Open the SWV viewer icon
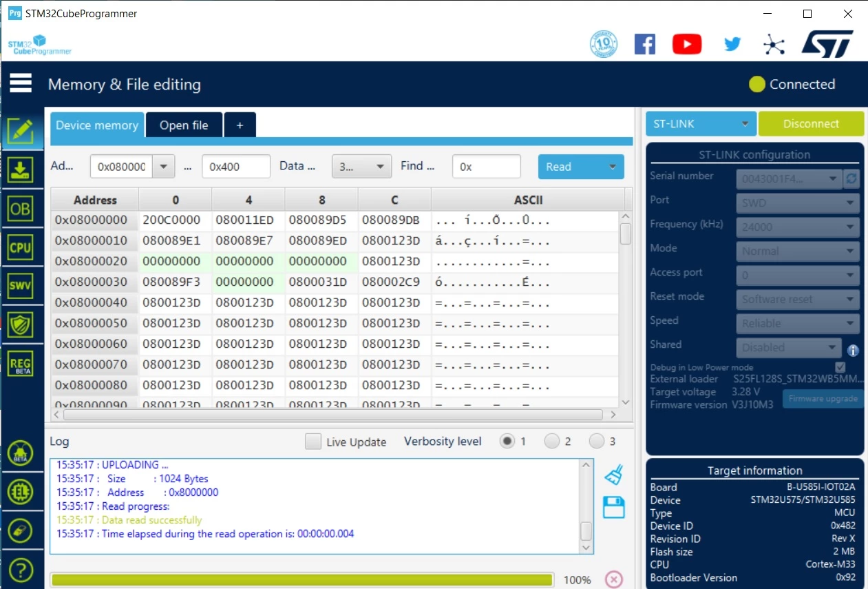 (21, 286)
